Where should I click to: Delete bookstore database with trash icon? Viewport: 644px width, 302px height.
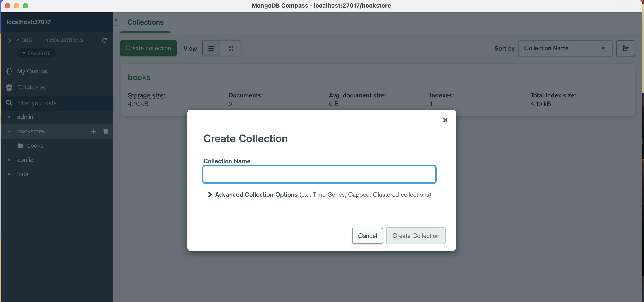[106, 131]
